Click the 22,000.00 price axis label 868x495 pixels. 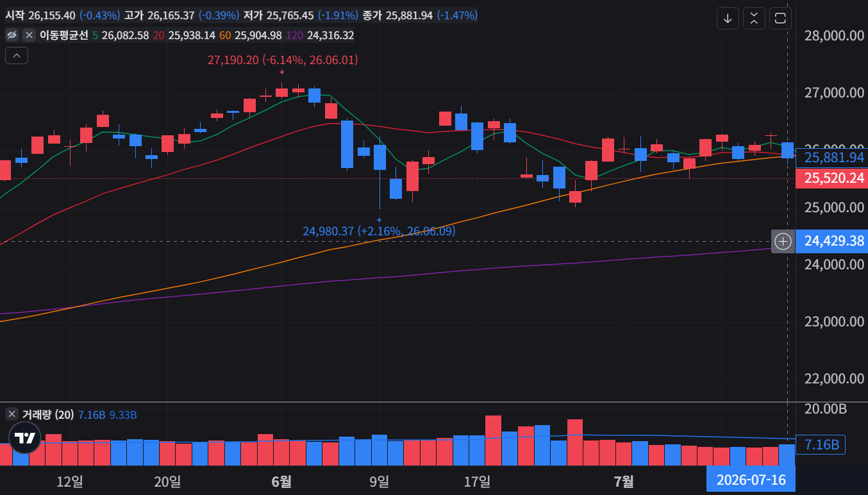[834, 378]
